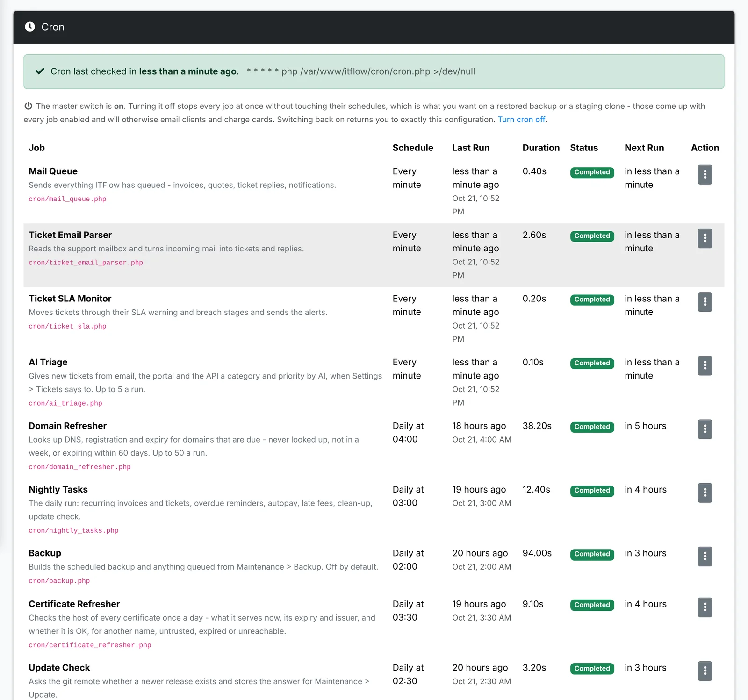748x700 pixels.
Task: Click the crontab command text in the alert
Action: click(361, 71)
